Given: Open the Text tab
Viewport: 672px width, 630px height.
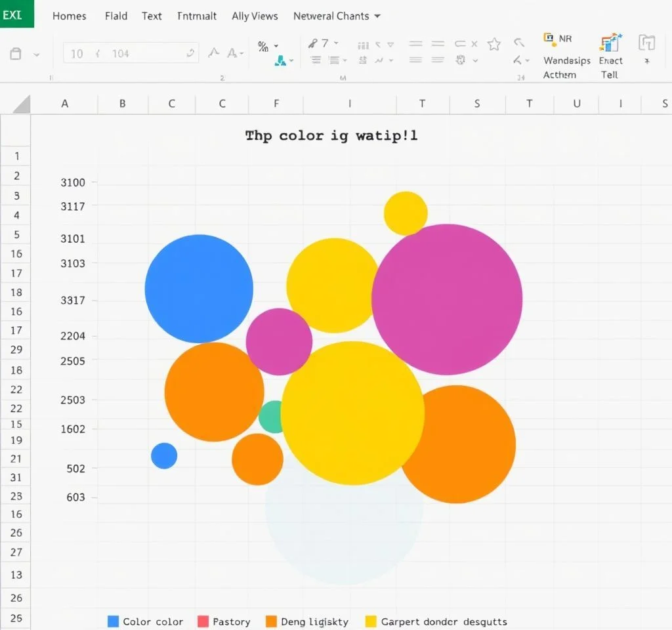Looking at the screenshot, I should coord(152,16).
